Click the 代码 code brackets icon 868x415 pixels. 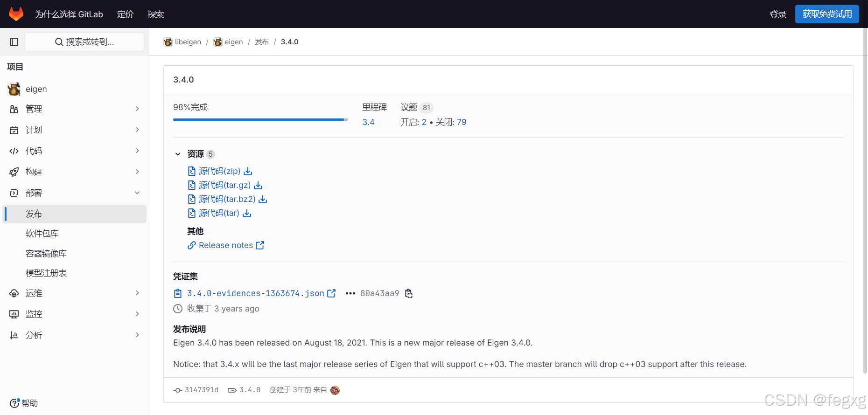(14, 151)
